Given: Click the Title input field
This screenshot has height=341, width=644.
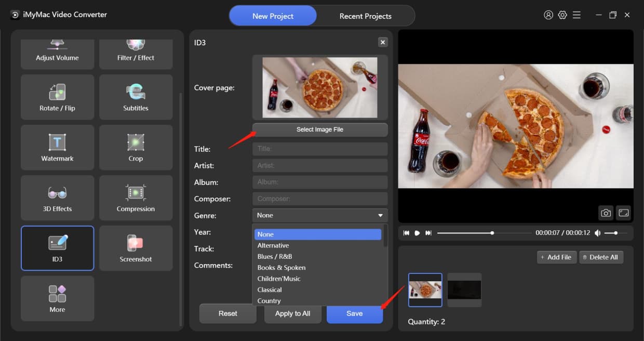Looking at the screenshot, I should [320, 149].
